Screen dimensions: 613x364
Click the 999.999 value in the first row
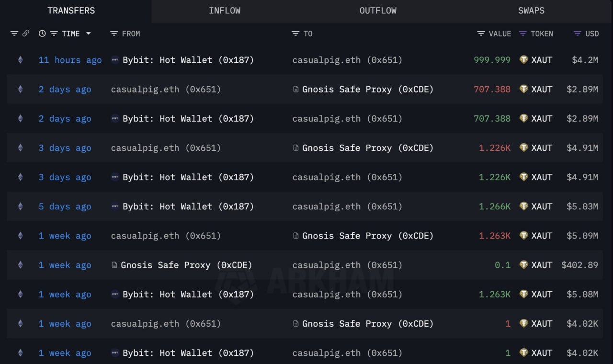(x=492, y=60)
